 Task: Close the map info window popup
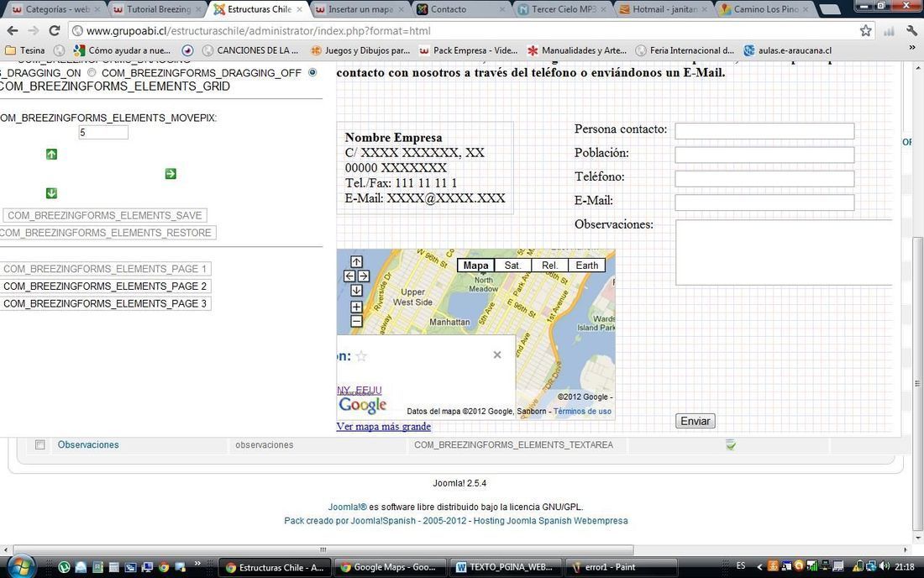click(497, 355)
